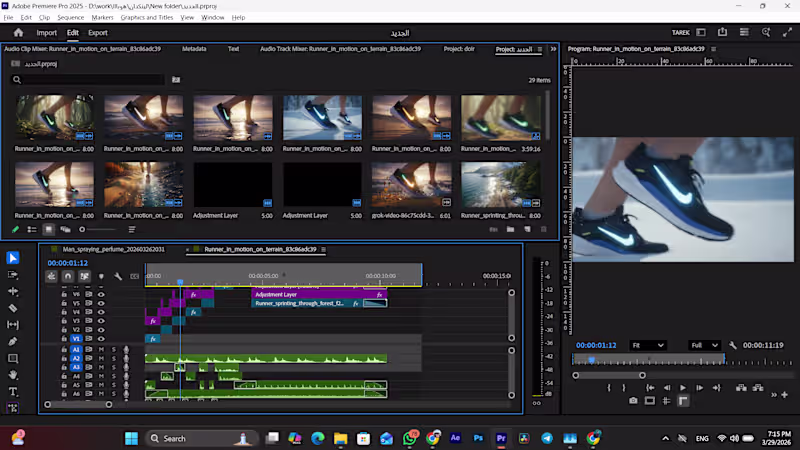Go to Home screen icon
This screenshot has height=450, width=800.
click(18, 33)
